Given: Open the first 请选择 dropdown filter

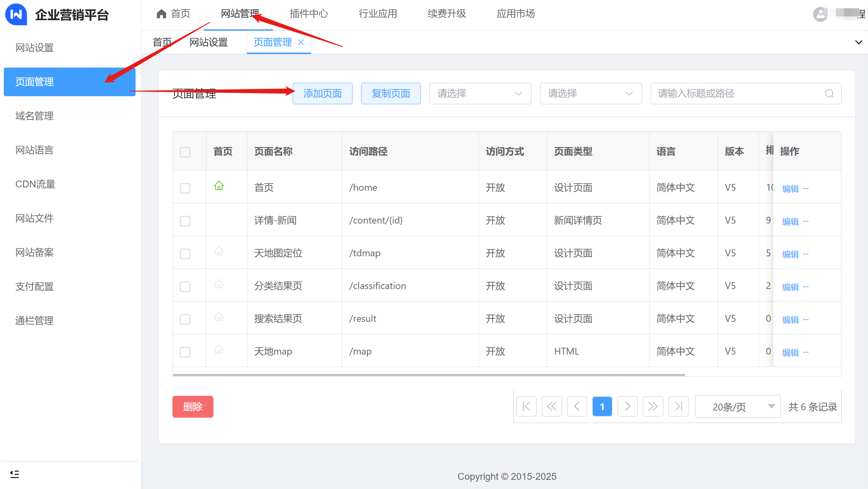Looking at the screenshot, I should [480, 94].
